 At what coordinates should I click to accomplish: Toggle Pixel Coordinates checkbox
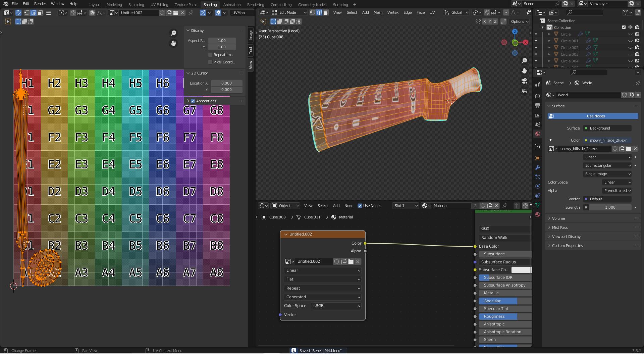(x=210, y=62)
